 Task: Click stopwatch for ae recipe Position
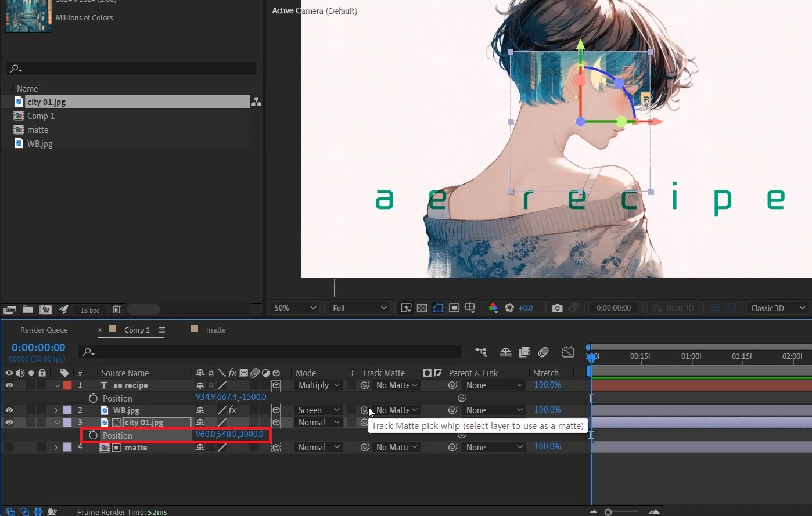click(93, 398)
